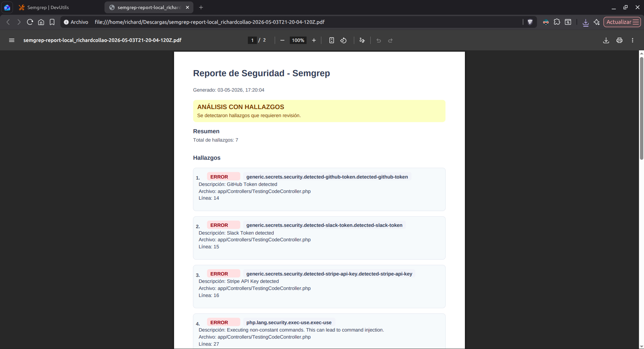Click the 100% zoom level field
Screen dimensions: 644x349
(298, 40)
